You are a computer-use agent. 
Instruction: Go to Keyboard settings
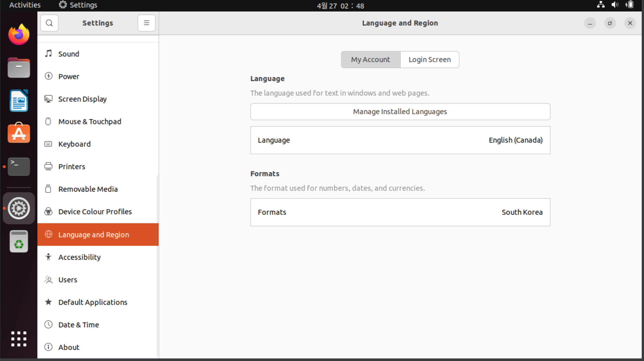pos(74,144)
